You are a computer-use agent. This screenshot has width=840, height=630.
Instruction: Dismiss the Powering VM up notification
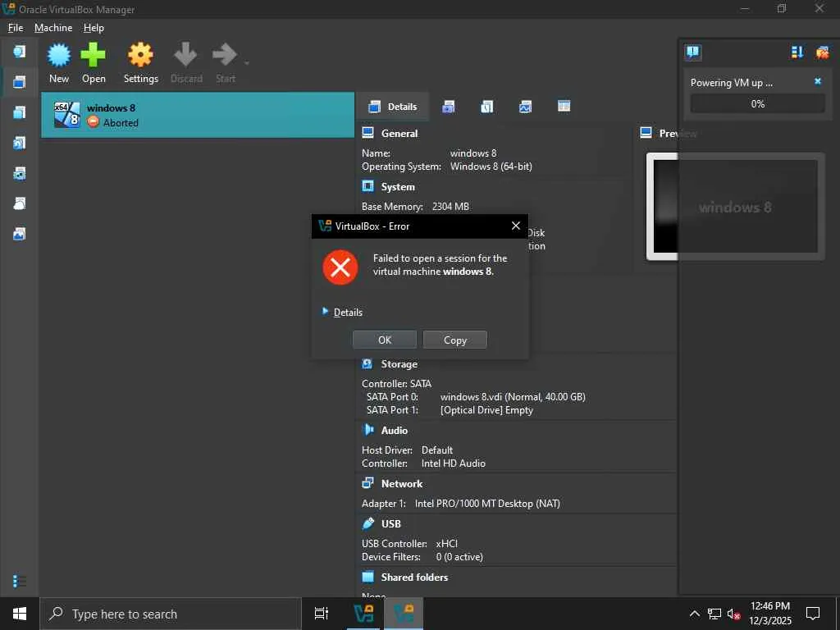(x=818, y=81)
